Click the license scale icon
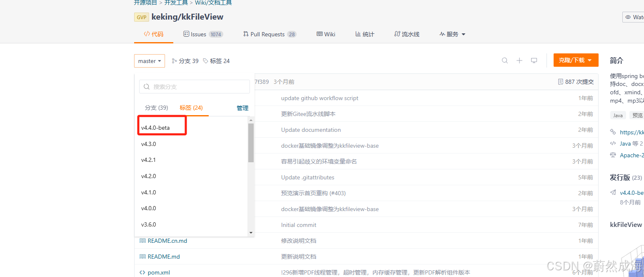 (x=613, y=155)
